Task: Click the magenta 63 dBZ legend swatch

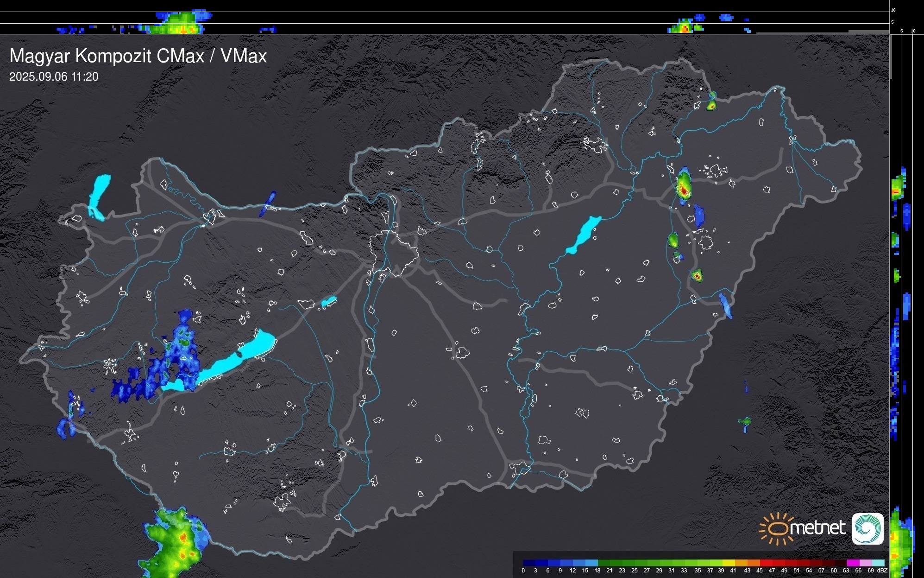Action: tap(853, 563)
